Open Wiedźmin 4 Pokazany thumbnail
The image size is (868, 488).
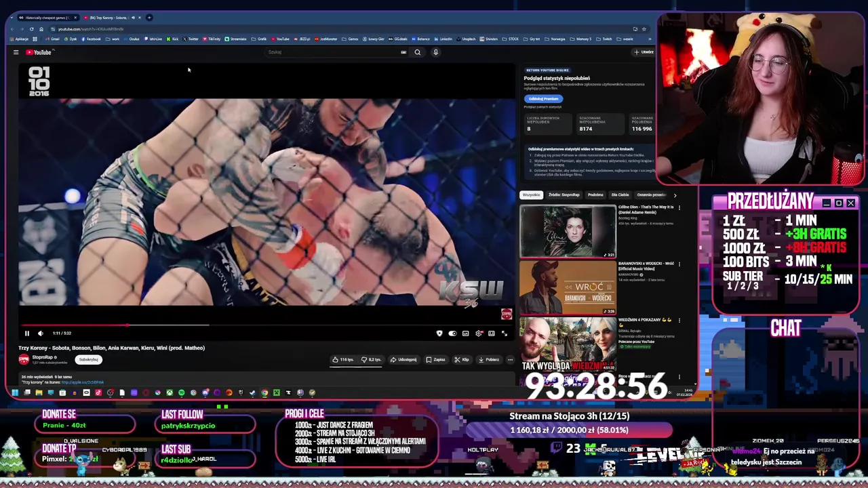568,344
